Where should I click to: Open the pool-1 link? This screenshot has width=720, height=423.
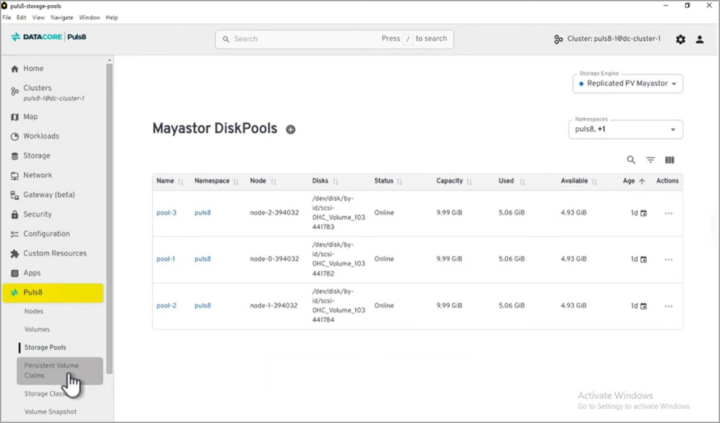[x=166, y=259]
